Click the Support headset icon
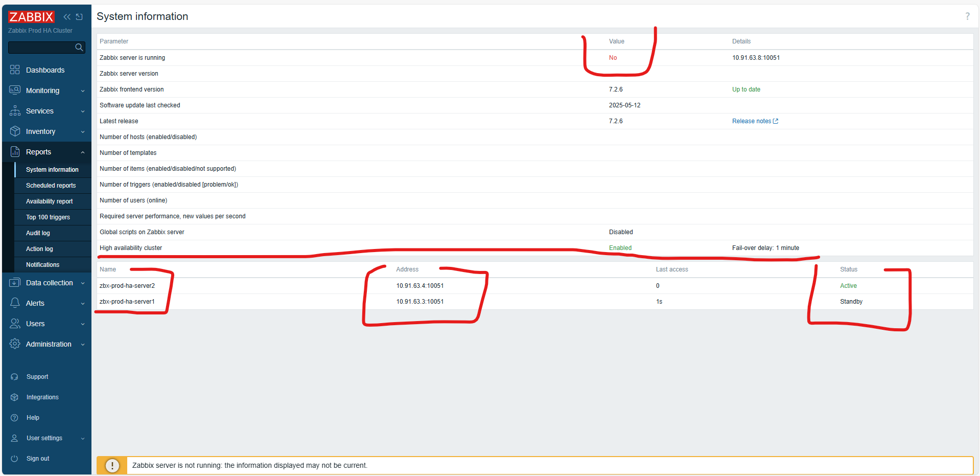 [14, 377]
